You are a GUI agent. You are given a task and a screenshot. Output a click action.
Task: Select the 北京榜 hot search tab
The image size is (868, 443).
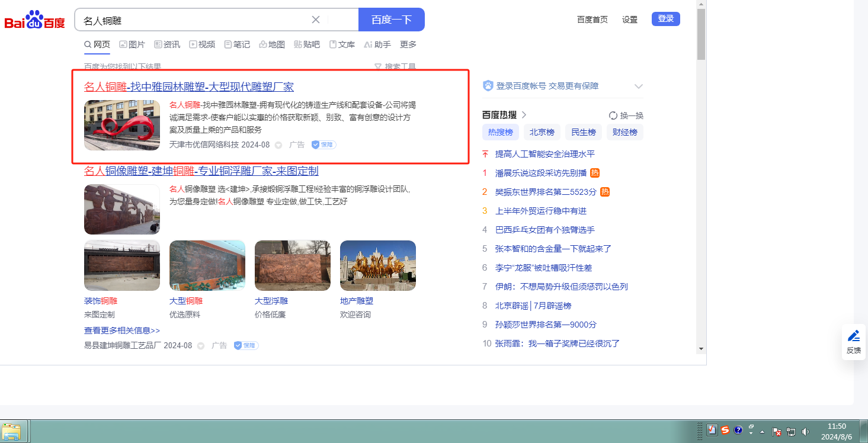coord(542,132)
